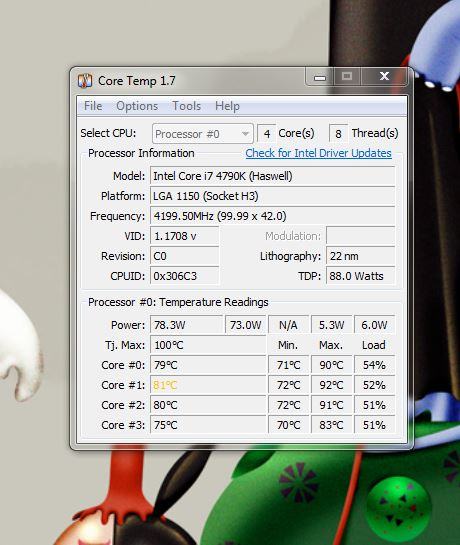This screenshot has height=545, width=460.
Task: Select Core #1 load 52%
Action: (x=374, y=385)
